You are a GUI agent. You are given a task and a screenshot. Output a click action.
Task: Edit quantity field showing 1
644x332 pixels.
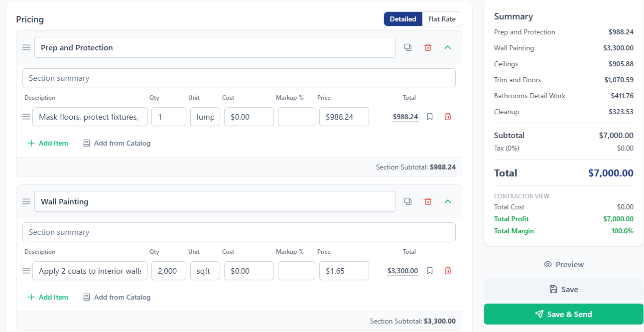pyautogui.click(x=169, y=117)
